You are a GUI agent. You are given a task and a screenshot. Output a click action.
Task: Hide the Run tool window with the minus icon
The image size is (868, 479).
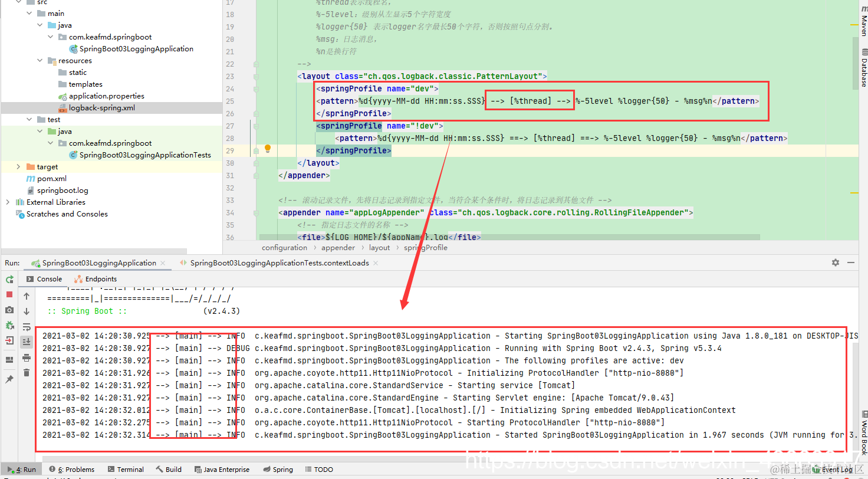pyautogui.click(x=851, y=263)
